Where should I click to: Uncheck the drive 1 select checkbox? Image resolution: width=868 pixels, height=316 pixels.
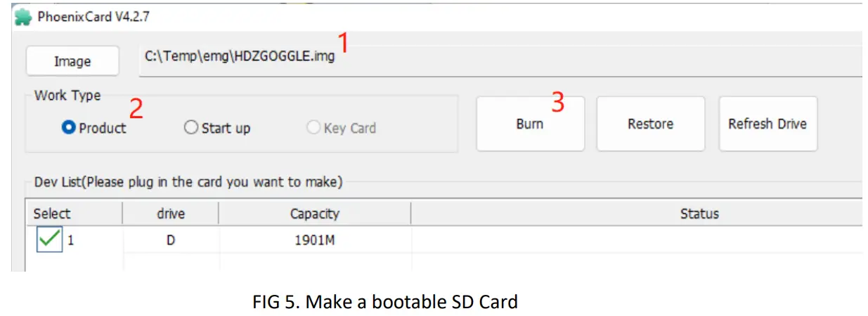coord(49,240)
